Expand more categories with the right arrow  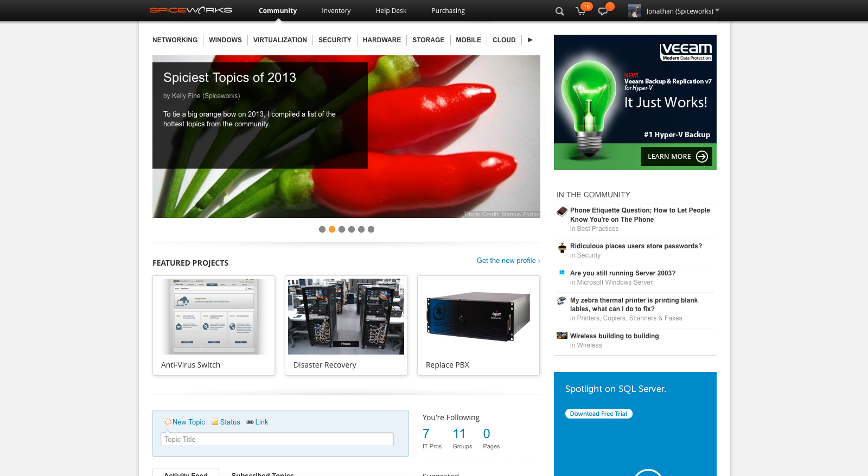tap(530, 40)
